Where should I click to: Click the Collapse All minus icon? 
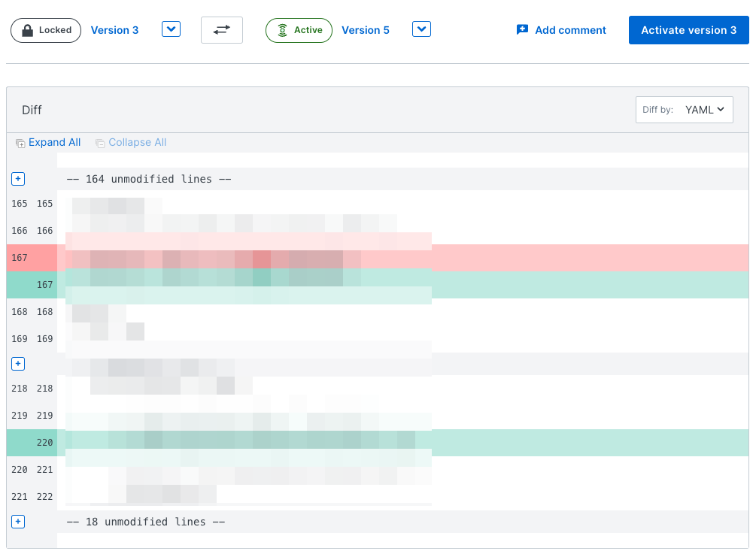(x=99, y=143)
